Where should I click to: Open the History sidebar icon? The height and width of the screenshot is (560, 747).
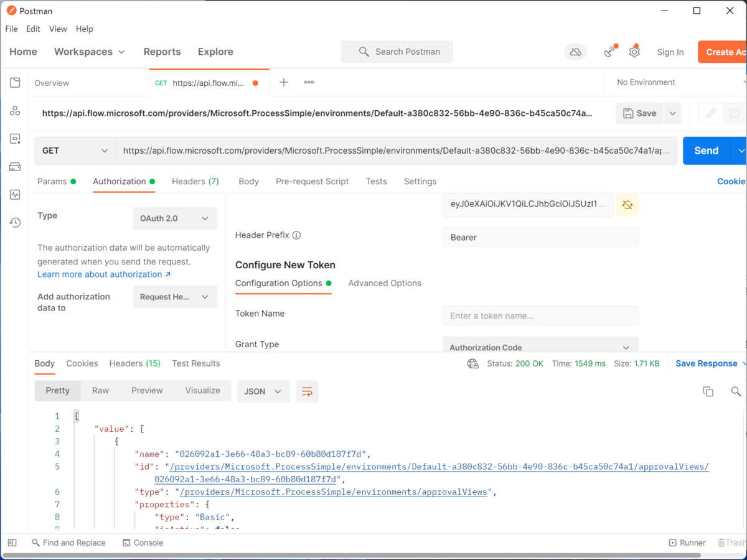point(16,223)
